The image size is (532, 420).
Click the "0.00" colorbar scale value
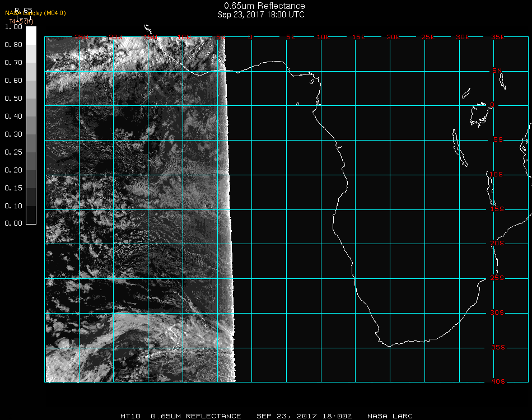click(x=13, y=223)
